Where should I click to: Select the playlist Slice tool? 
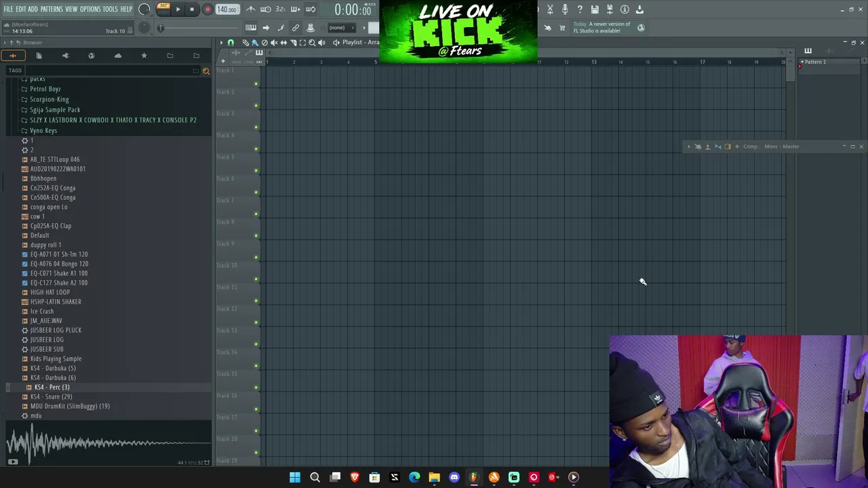(293, 43)
